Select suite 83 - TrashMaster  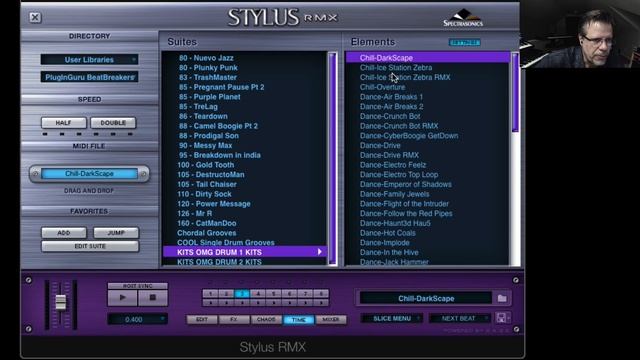click(208, 78)
